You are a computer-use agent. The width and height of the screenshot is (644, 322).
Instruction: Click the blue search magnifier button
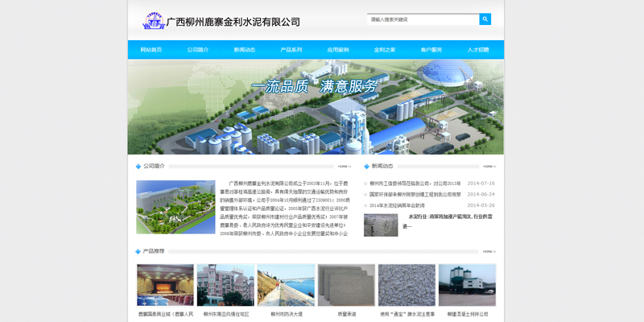point(485,19)
